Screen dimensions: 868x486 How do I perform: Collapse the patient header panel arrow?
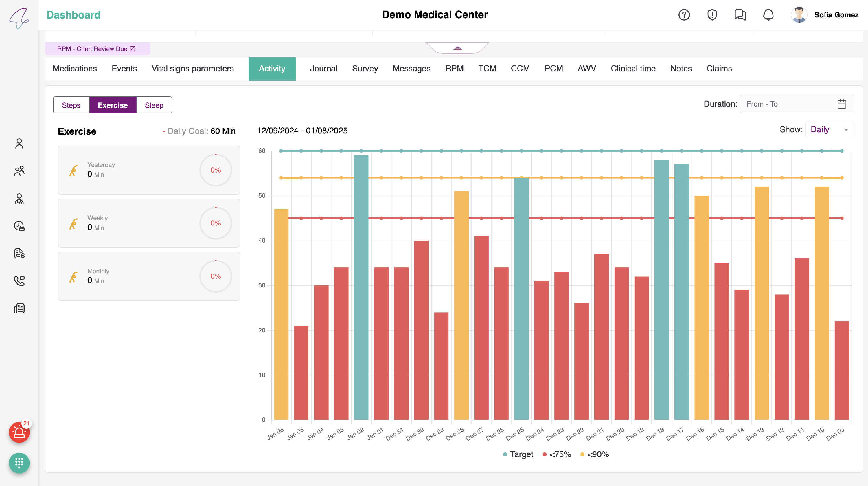(x=457, y=48)
